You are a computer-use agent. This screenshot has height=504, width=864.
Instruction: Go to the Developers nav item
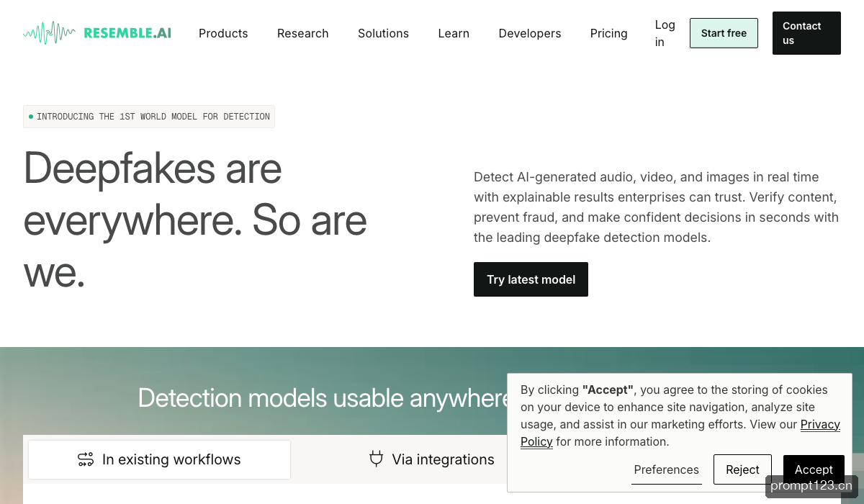pyautogui.click(x=530, y=33)
